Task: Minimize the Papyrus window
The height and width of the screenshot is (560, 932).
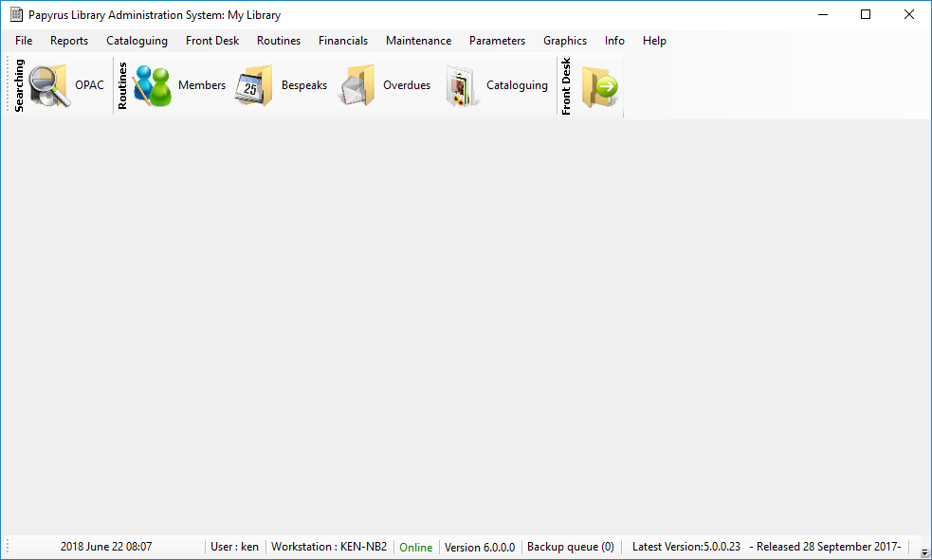Action: point(823,15)
